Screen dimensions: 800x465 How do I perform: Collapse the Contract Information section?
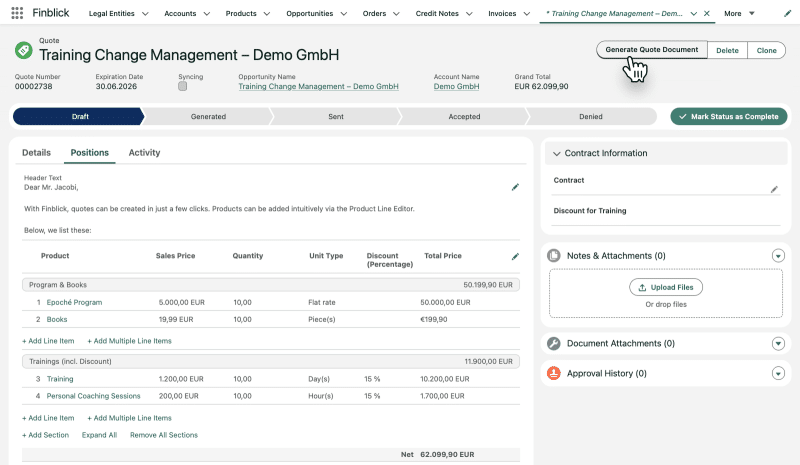pyautogui.click(x=557, y=154)
